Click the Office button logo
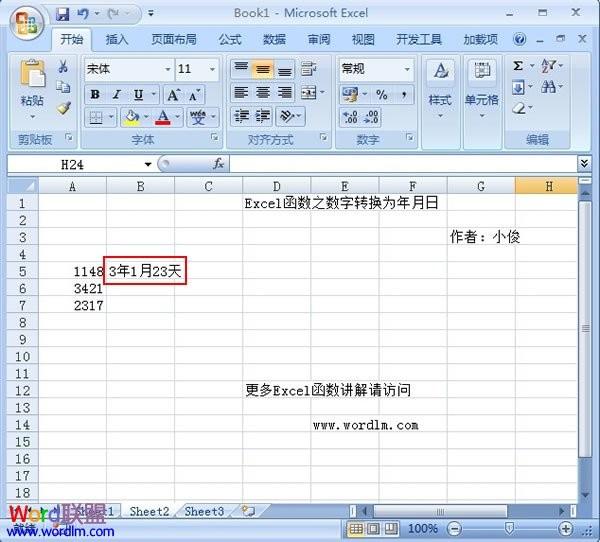The height and width of the screenshot is (542, 600). (27, 22)
